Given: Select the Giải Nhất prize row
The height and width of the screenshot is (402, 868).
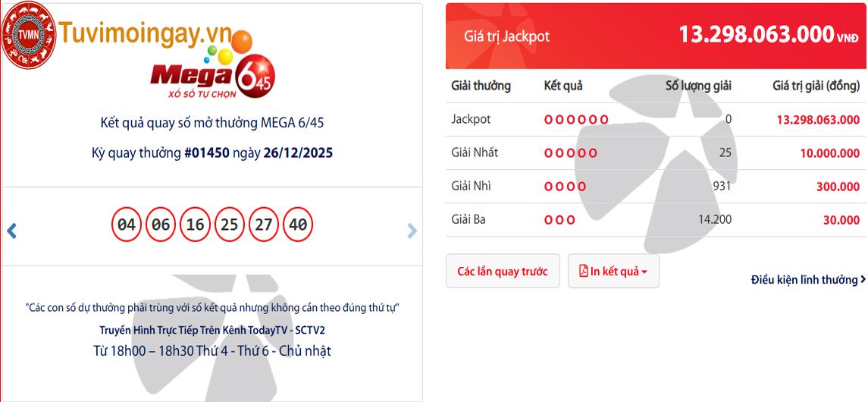Looking at the screenshot, I should (x=655, y=152).
